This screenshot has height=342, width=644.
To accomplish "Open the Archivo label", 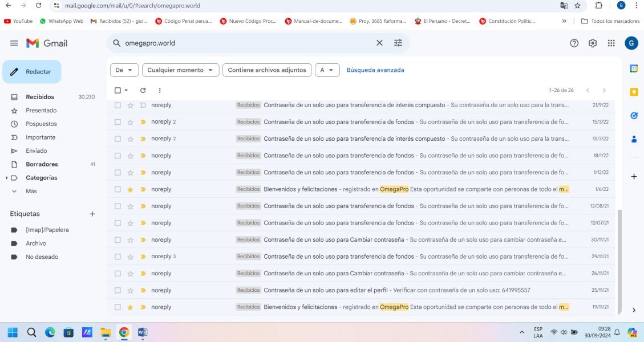I will (x=36, y=243).
